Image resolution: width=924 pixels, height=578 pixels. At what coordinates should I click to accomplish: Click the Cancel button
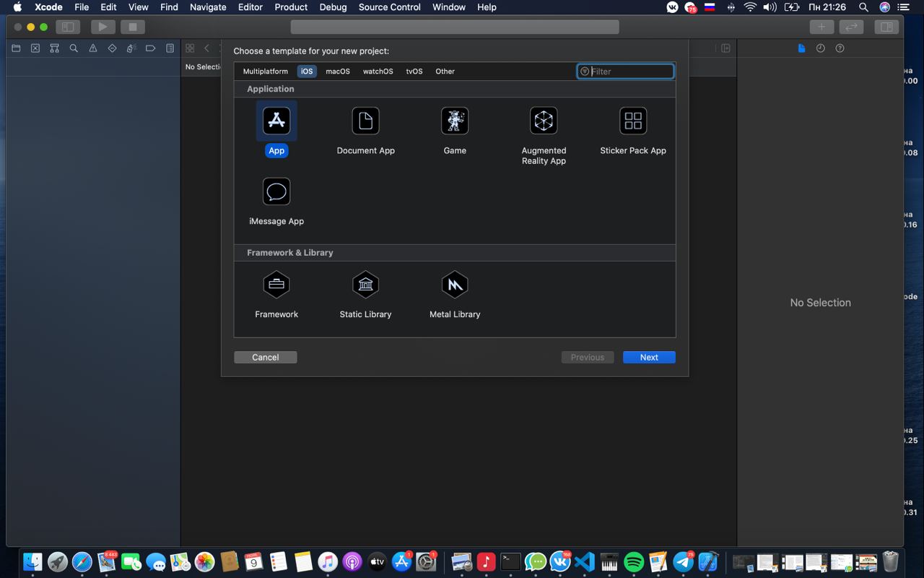[266, 357]
